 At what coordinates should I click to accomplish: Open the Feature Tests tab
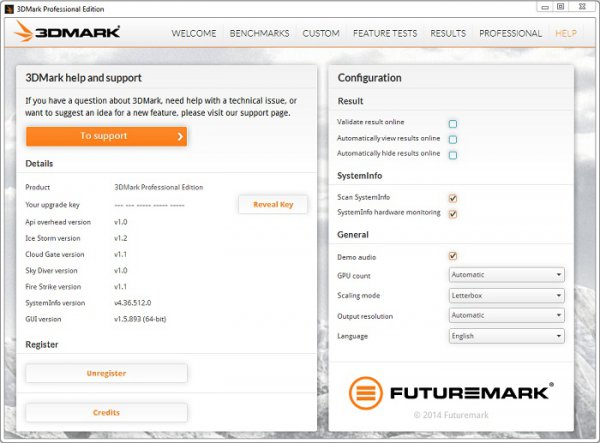tap(385, 34)
